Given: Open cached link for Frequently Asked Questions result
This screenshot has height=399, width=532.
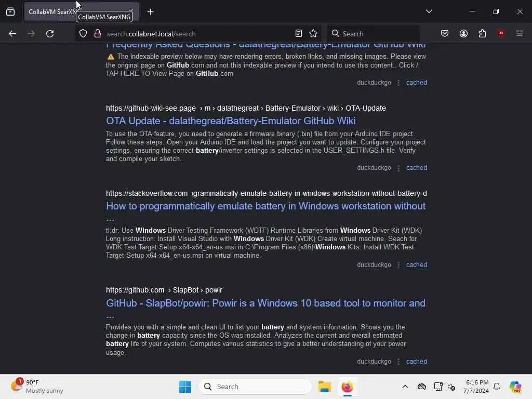Looking at the screenshot, I should pyautogui.click(x=417, y=83).
